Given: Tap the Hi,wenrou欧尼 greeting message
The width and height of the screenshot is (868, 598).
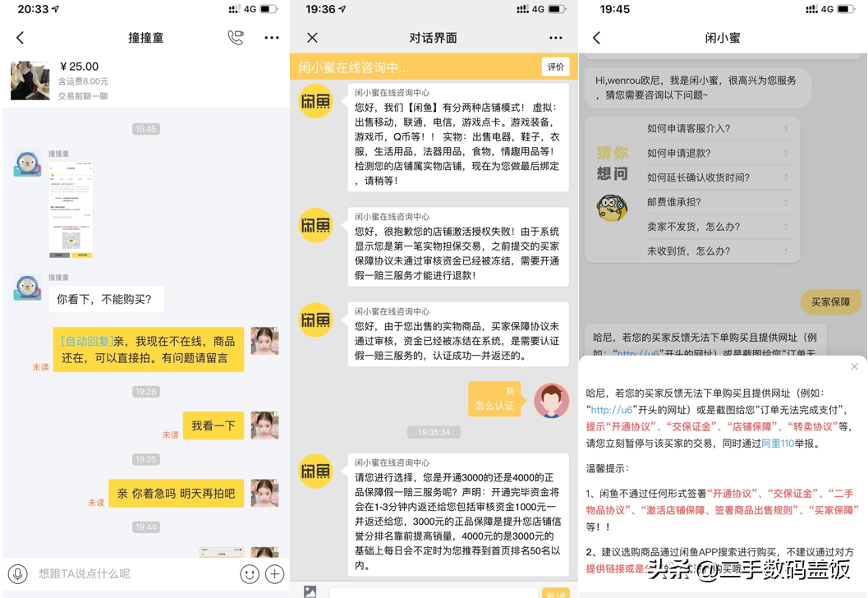Looking at the screenshot, I should (x=697, y=88).
